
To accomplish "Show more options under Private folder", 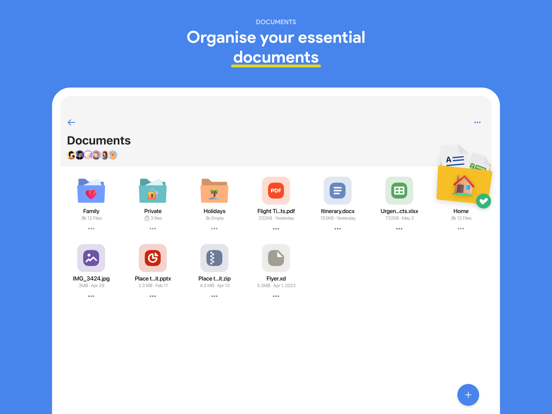I will click(152, 228).
